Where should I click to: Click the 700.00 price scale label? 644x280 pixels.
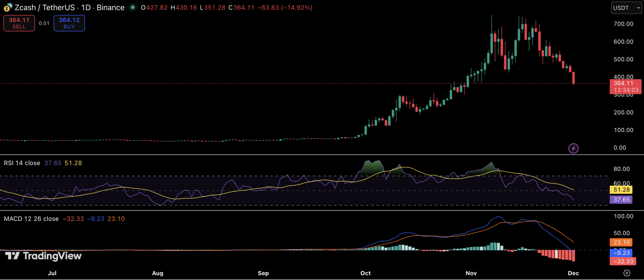coord(623,24)
